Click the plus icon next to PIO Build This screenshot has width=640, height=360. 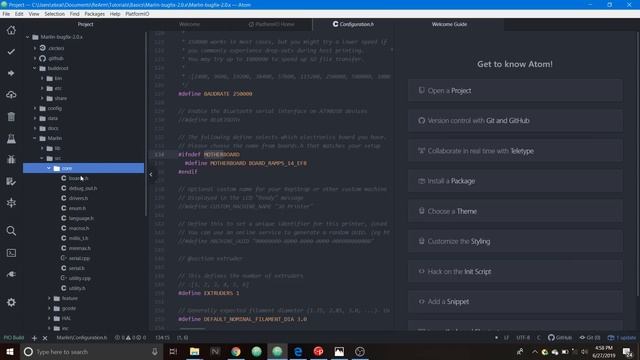click(x=34, y=338)
